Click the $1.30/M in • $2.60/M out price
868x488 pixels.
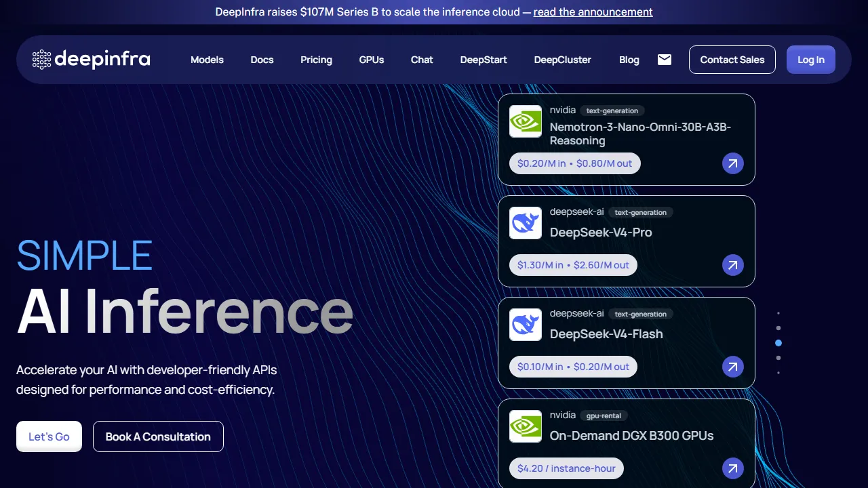[574, 265]
